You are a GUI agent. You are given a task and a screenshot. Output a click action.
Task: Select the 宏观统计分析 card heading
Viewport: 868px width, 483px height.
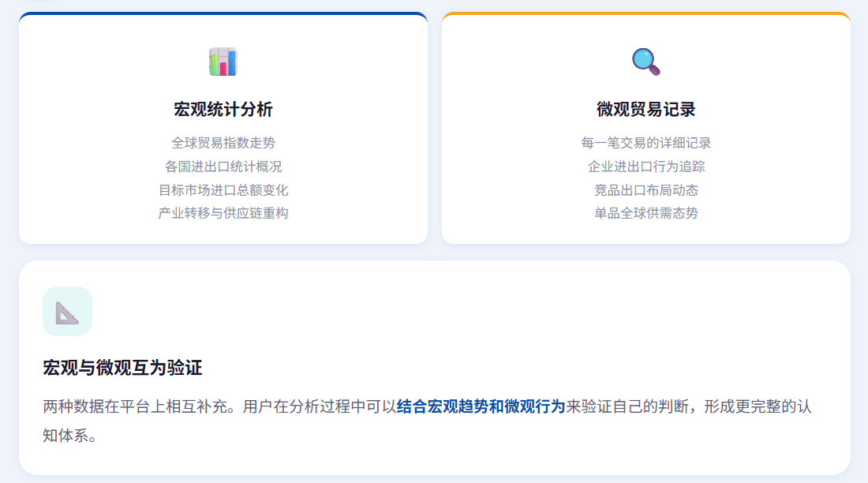(x=223, y=109)
